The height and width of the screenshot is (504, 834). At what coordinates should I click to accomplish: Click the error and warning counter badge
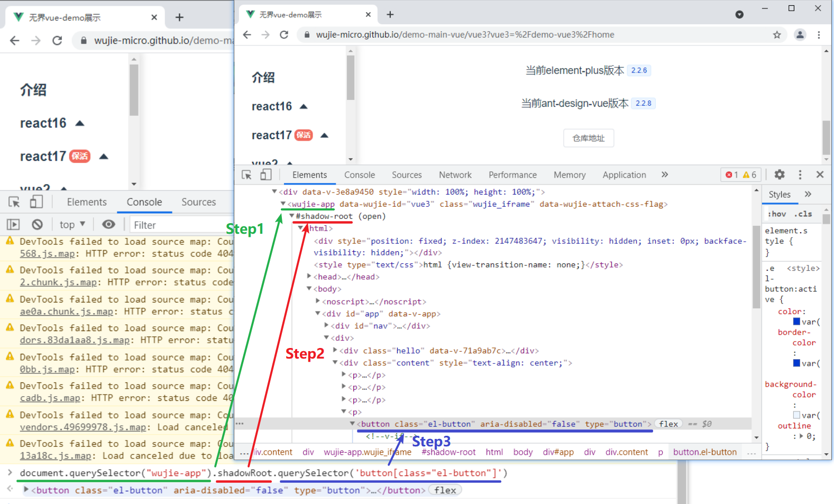[x=741, y=175]
